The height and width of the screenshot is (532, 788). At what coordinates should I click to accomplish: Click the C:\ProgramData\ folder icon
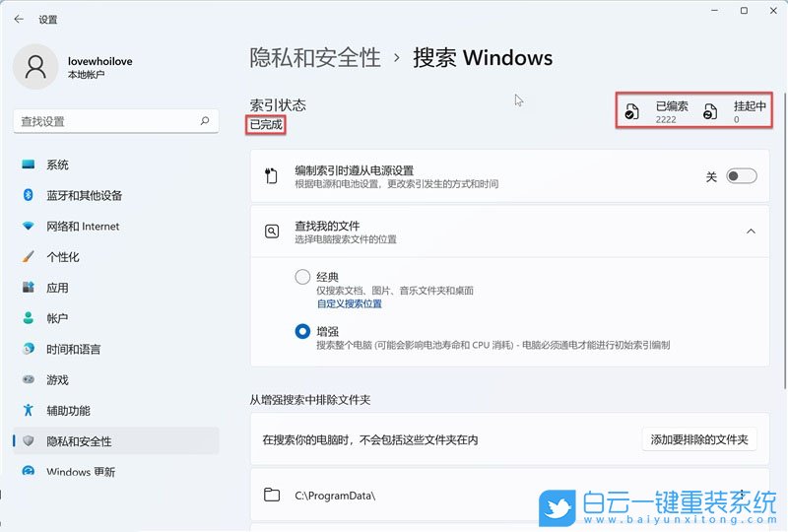272,495
